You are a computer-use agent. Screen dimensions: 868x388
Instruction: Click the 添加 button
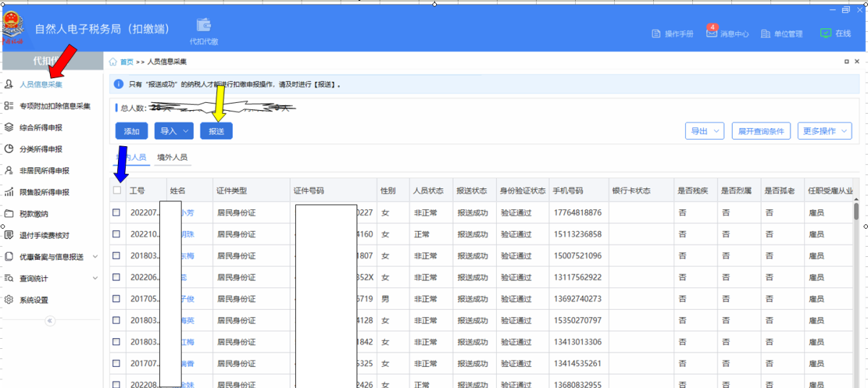(x=132, y=131)
